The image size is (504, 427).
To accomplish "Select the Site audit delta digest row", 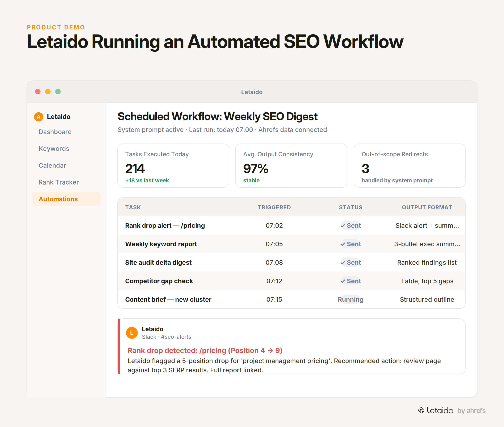I will pos(291,263).
